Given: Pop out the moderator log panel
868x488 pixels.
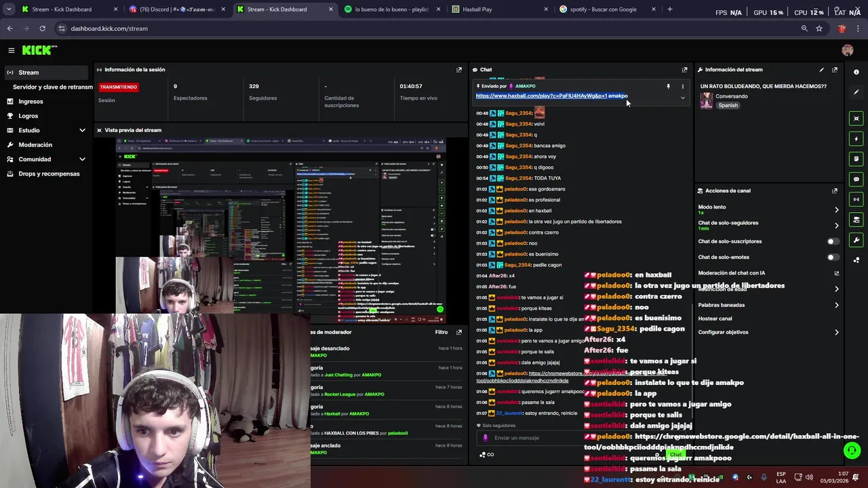Looking at the screenshot, I should point(459,332).
